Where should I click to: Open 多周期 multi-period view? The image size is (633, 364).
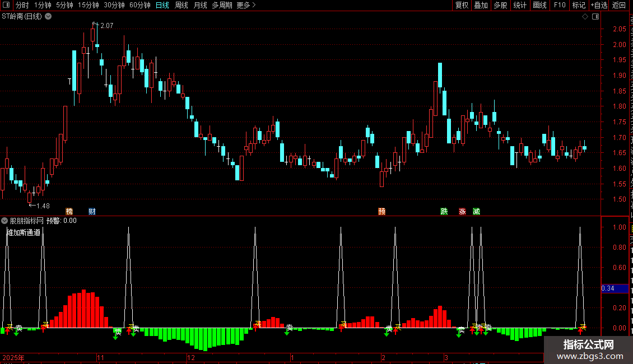[x=222, y=5]
